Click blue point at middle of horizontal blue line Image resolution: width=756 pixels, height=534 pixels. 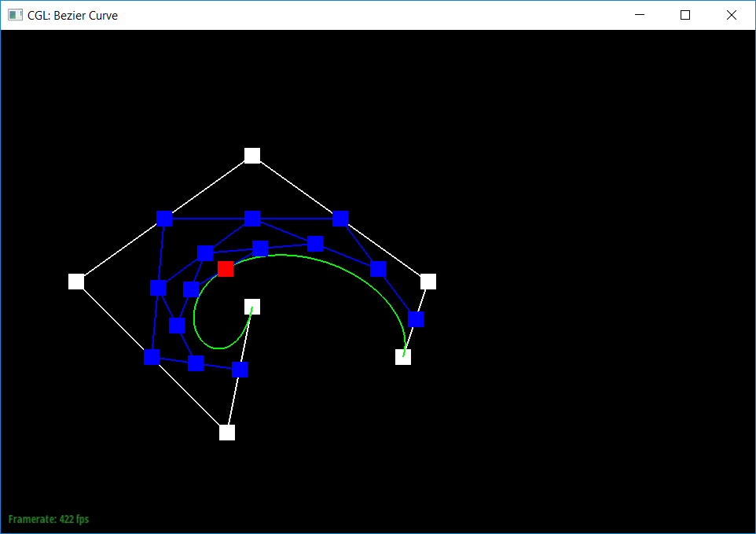click(252, 219)
